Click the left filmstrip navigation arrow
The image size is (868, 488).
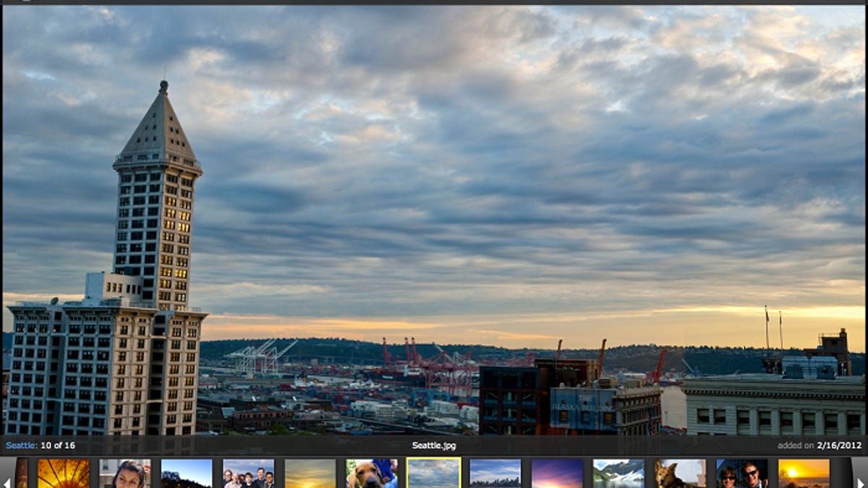[x=7, y=482]
